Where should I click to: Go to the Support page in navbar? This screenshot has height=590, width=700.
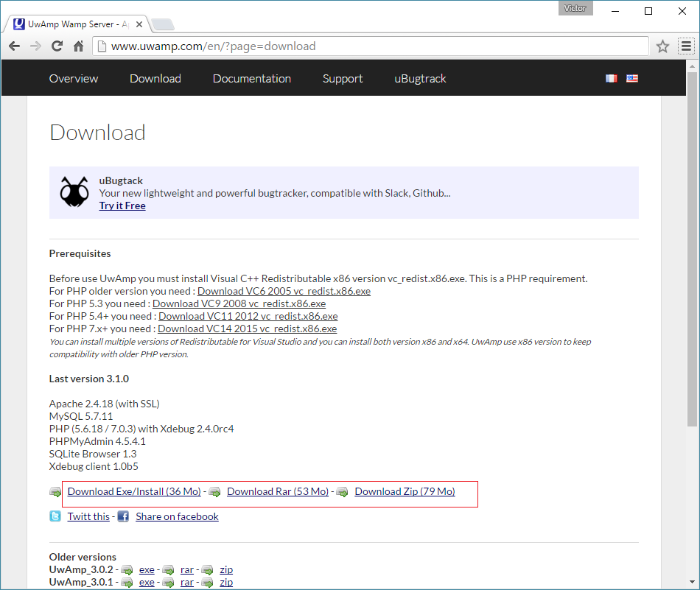343,79
